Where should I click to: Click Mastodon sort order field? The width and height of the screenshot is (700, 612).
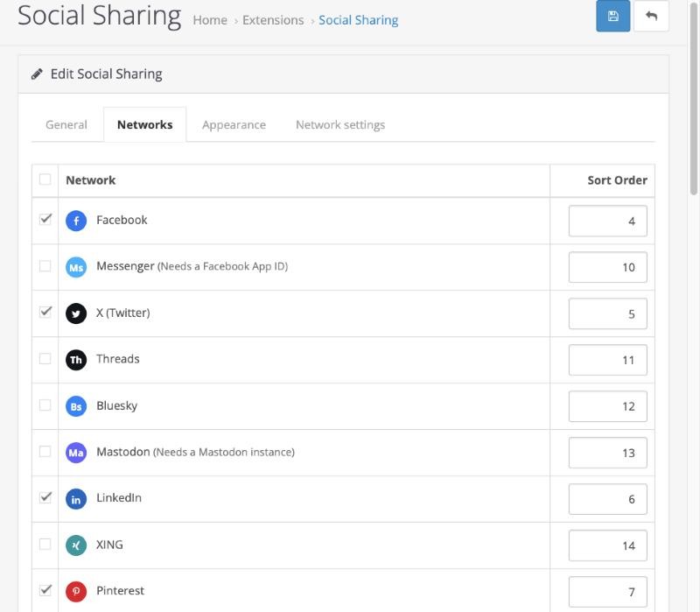[x=607, y=453]
